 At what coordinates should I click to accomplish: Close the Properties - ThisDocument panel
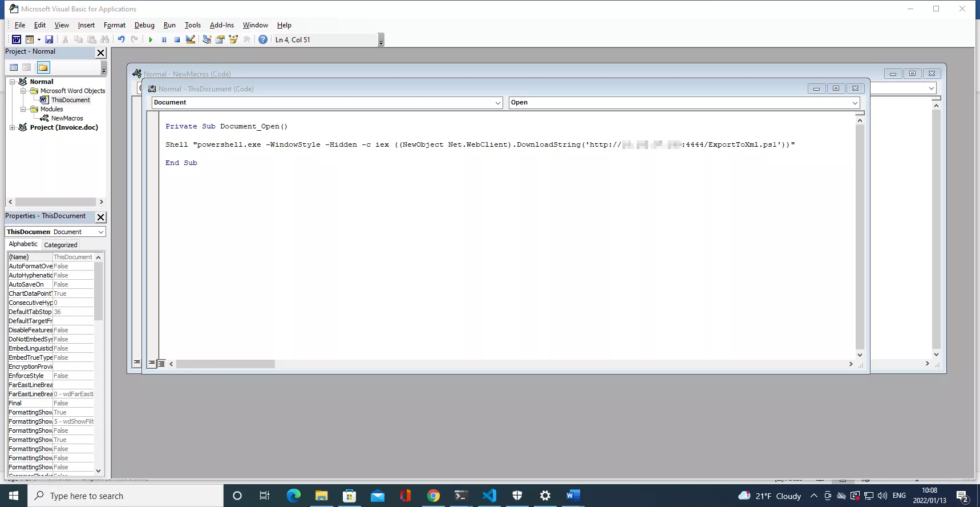tap(101, 217)
